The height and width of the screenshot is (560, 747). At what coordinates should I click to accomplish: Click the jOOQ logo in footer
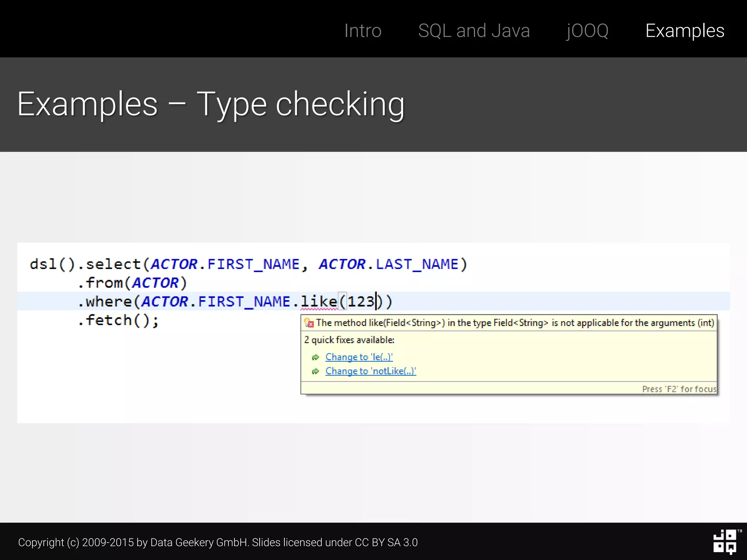pyautogui.click(x=725, y=542)
